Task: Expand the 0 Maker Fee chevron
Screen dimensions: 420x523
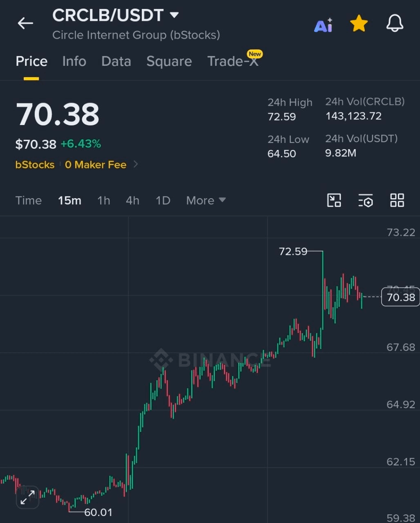Action: 136,164
